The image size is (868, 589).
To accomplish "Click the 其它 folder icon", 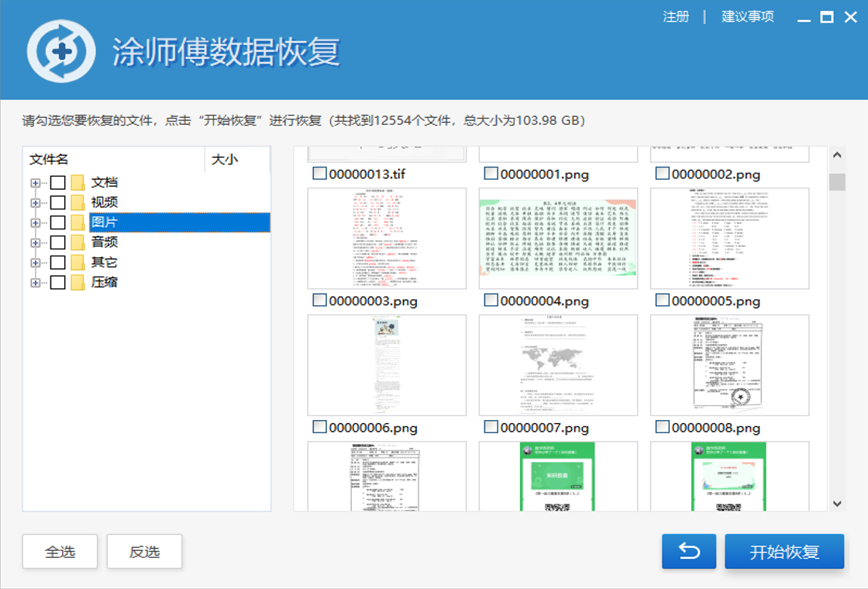I will (x=77, y=263).
